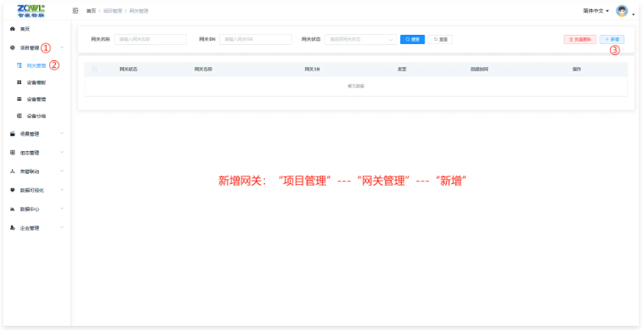Viewport: 644px width, 330px height.
Task: Expand the 数据可视化 menu chevron
Action: coord(62,190)
